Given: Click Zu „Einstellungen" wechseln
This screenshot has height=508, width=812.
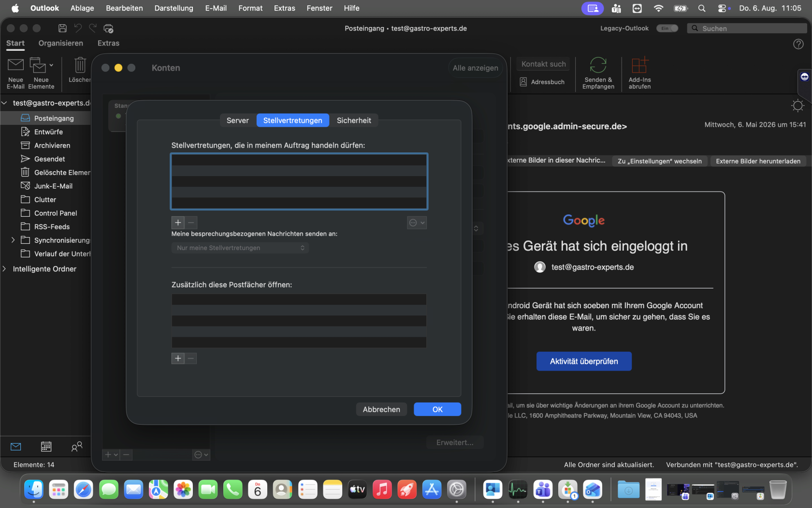Looking at the screenshot, I should click(x=659, y=161).
